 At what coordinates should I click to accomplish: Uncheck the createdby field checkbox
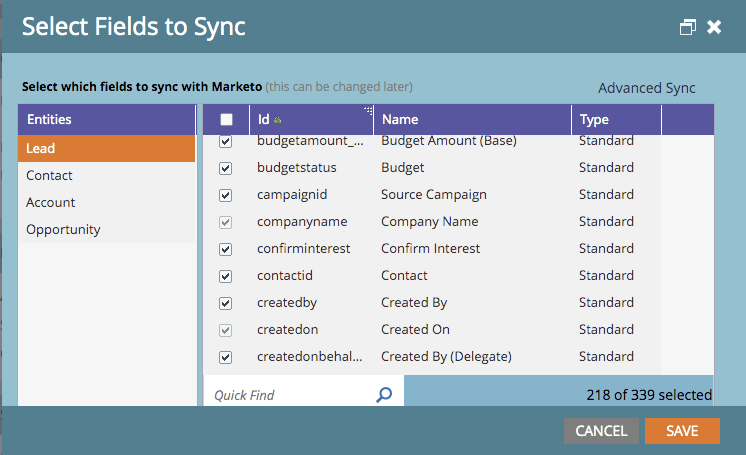(226, 303)
